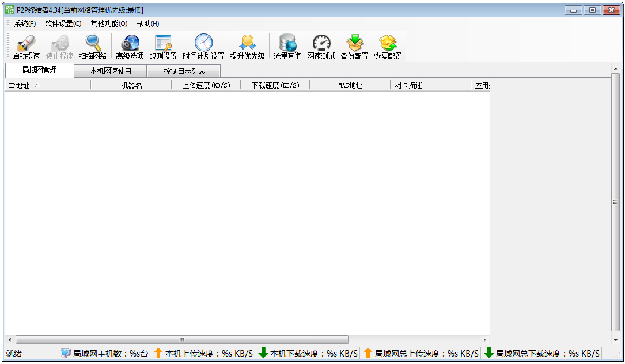
Task: Click the vertical scrollbar down arrow
Action: pos(616,340)
